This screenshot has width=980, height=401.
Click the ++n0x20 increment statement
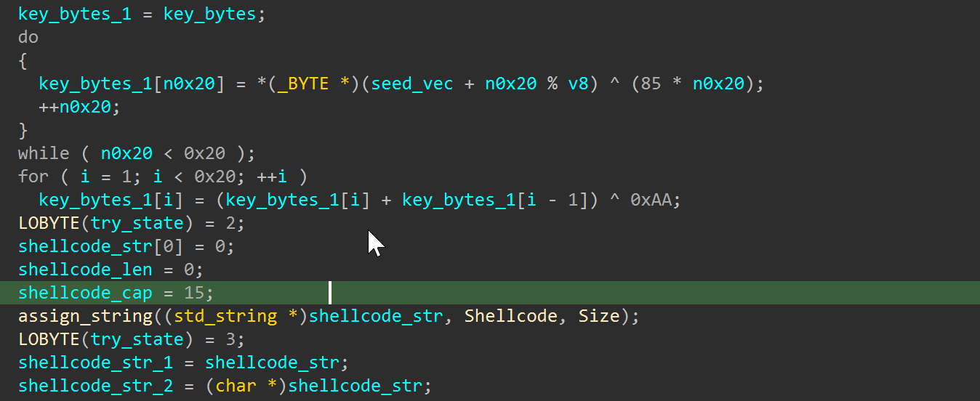click(x=79, y=107)
